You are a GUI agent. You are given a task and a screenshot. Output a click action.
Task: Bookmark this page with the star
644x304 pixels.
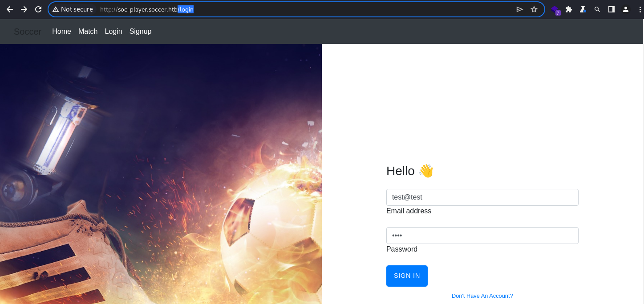534,9
